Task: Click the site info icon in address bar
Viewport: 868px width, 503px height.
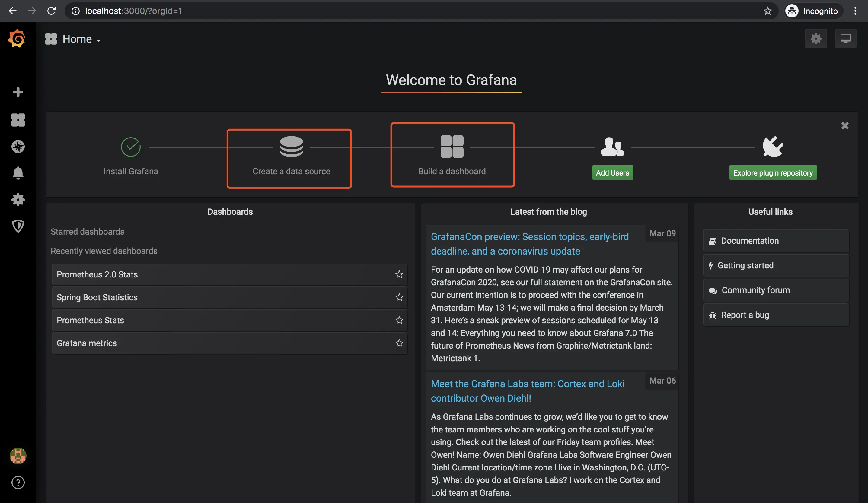Action: coord(75,11)
